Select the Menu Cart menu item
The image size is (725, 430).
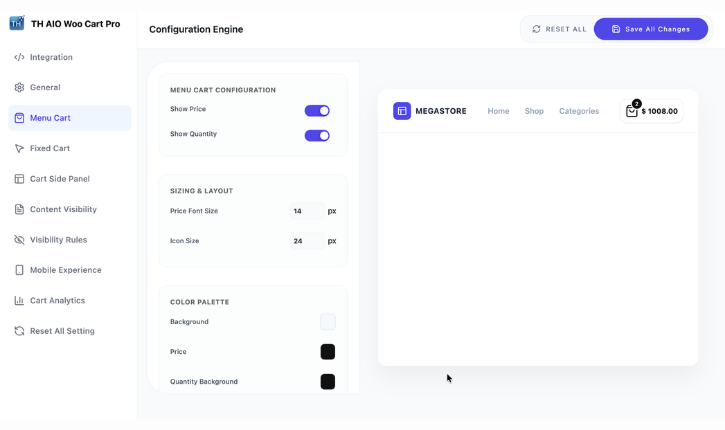[x=70, y=118]
